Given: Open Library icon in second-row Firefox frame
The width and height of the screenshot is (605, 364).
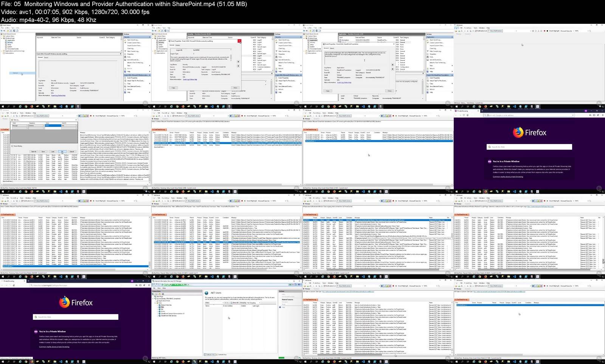Looking at the screenshot, I should point(590,115).
